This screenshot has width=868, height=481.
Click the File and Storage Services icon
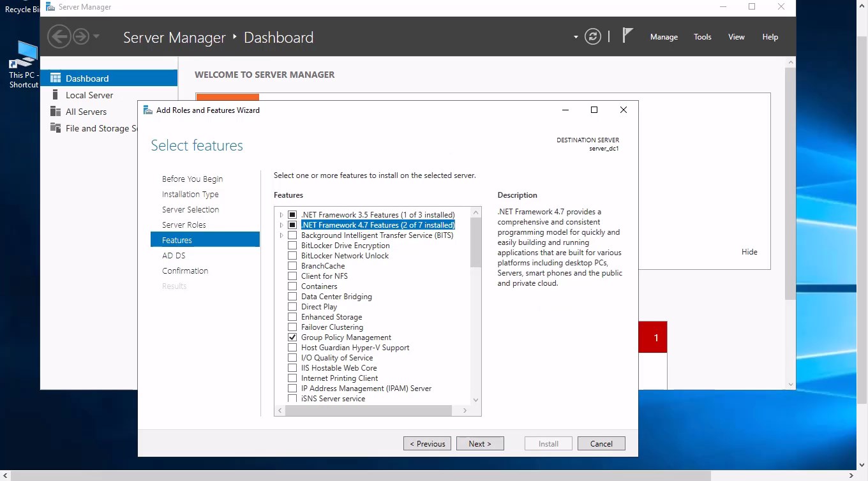pyautogui.click(x=55, y=128)
